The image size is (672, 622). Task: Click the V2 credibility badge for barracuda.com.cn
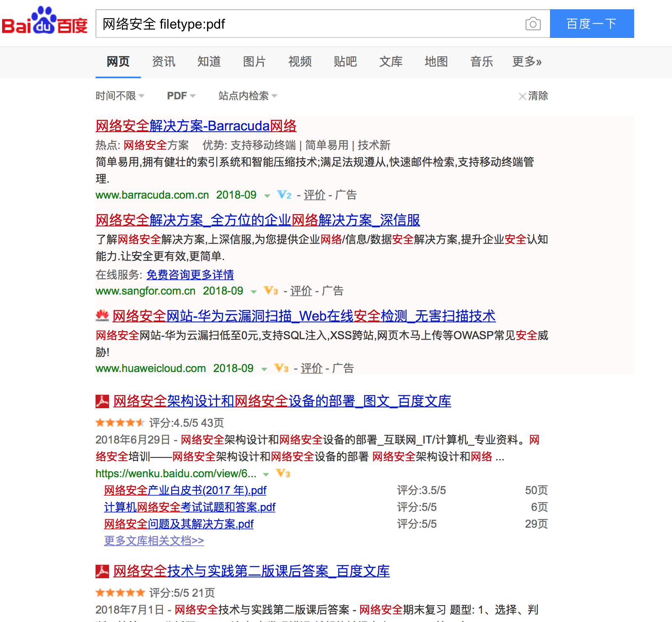click(284, 195)
